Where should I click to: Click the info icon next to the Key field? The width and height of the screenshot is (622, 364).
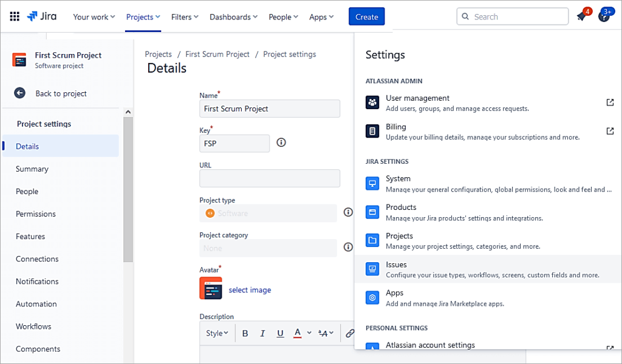pyautogui.click(x=281, y=143)
